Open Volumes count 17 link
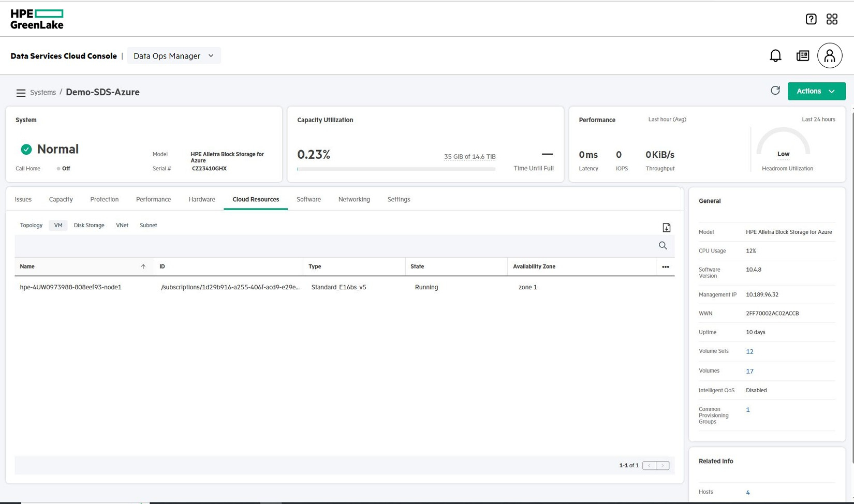 749,371
